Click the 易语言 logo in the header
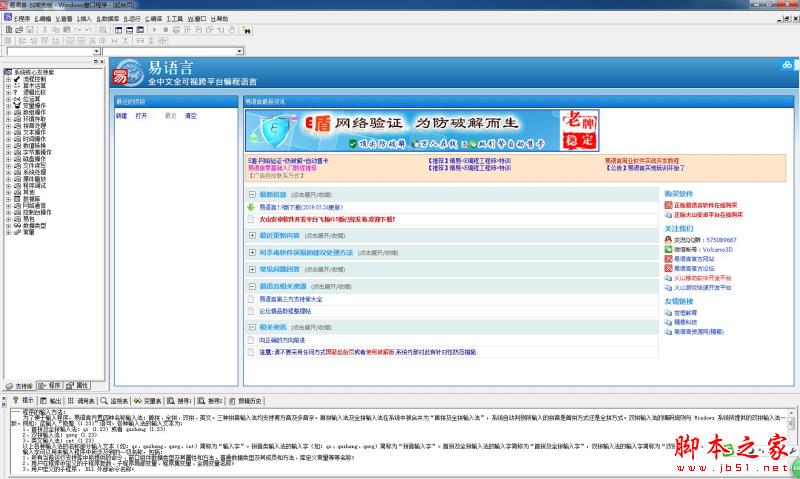Screen dimensions: 800x479 tap(128, 74)
